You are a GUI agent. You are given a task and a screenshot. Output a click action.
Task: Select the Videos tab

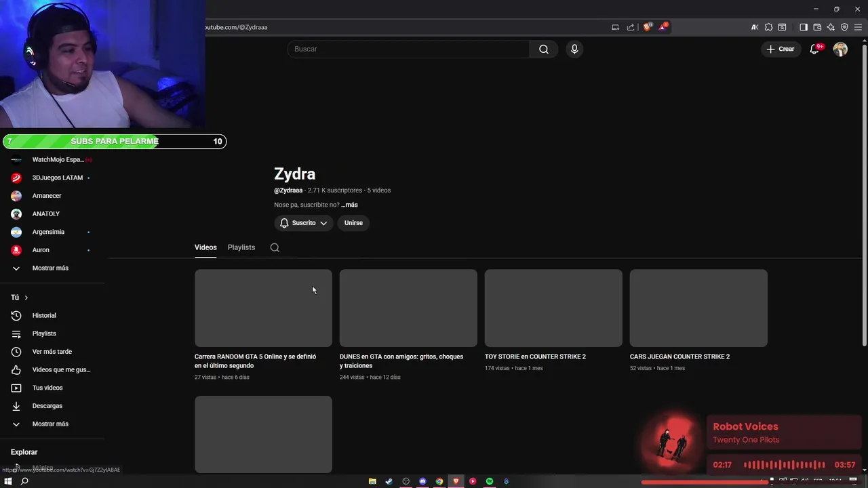click(205, 247)
